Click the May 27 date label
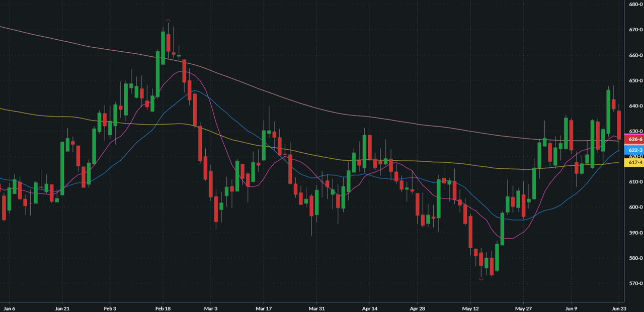 [524, 308]
